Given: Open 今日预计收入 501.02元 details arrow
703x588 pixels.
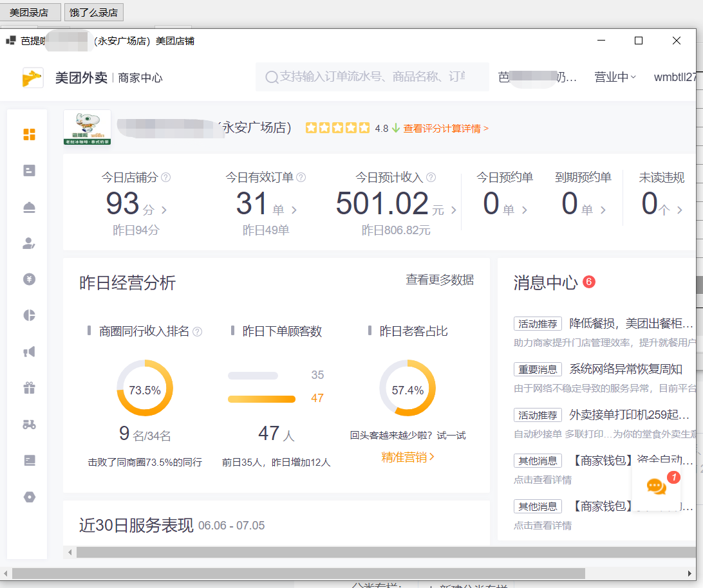Looking at the screenshot, I should tap(454, 210).
